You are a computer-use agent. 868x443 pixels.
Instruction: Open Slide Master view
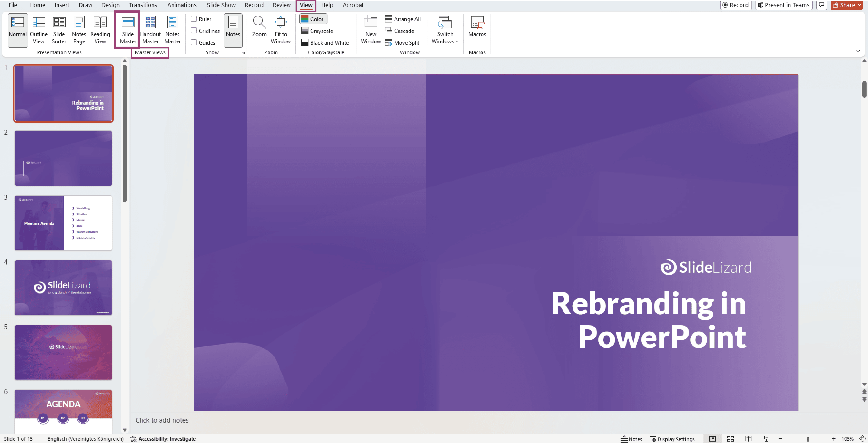tap(128, 30)
